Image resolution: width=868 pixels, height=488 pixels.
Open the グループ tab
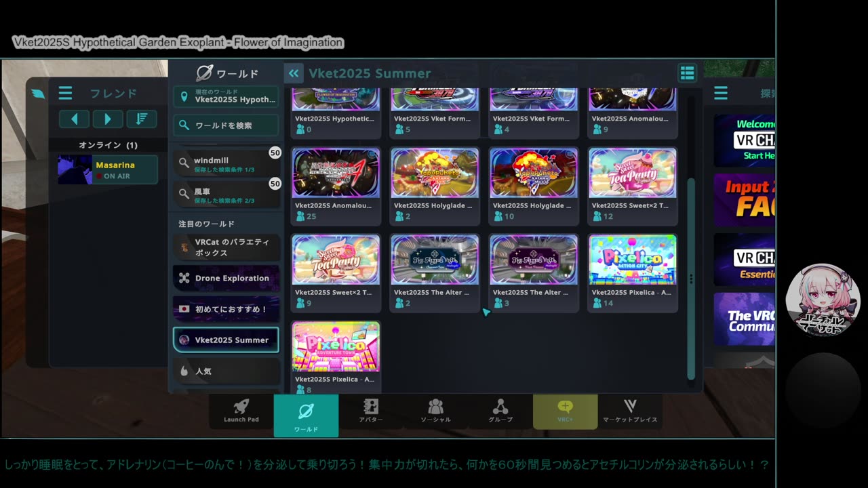click(x=500, y=411)
